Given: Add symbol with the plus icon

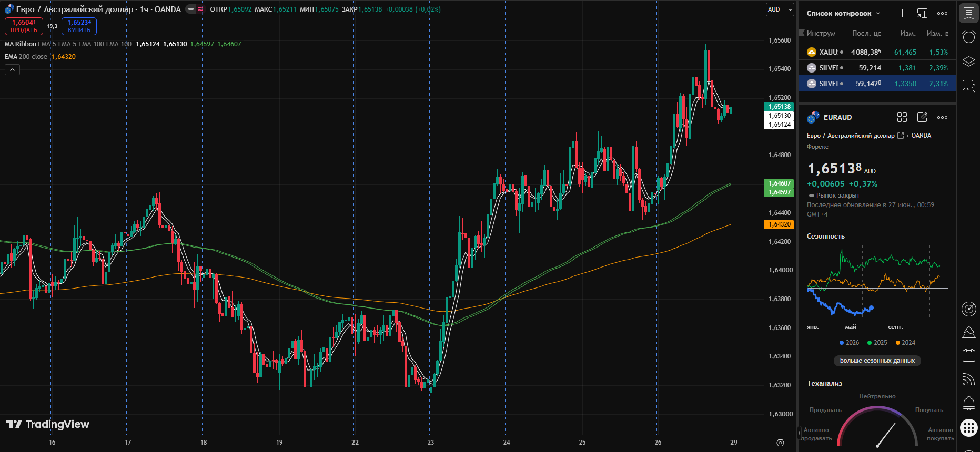Looking at the screenshot, I should coord(902,13).
